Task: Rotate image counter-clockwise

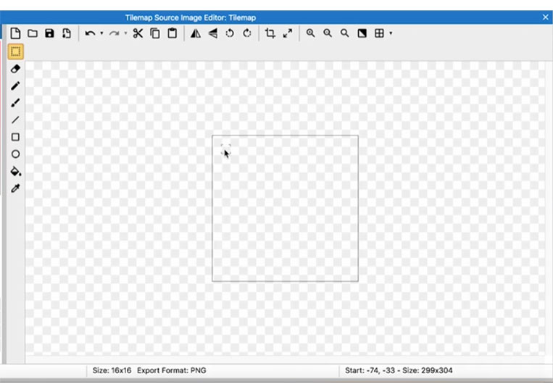Action: [x=230, y=33]
